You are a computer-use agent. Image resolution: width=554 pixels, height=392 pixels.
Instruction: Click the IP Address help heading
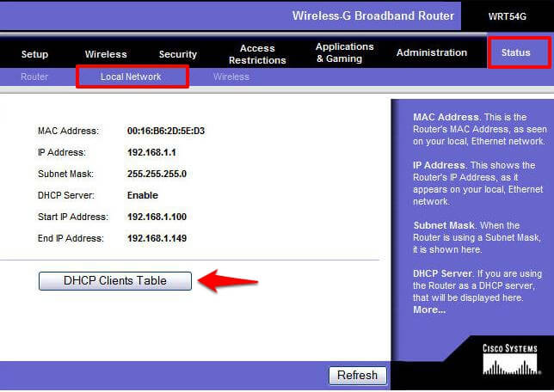440,165
